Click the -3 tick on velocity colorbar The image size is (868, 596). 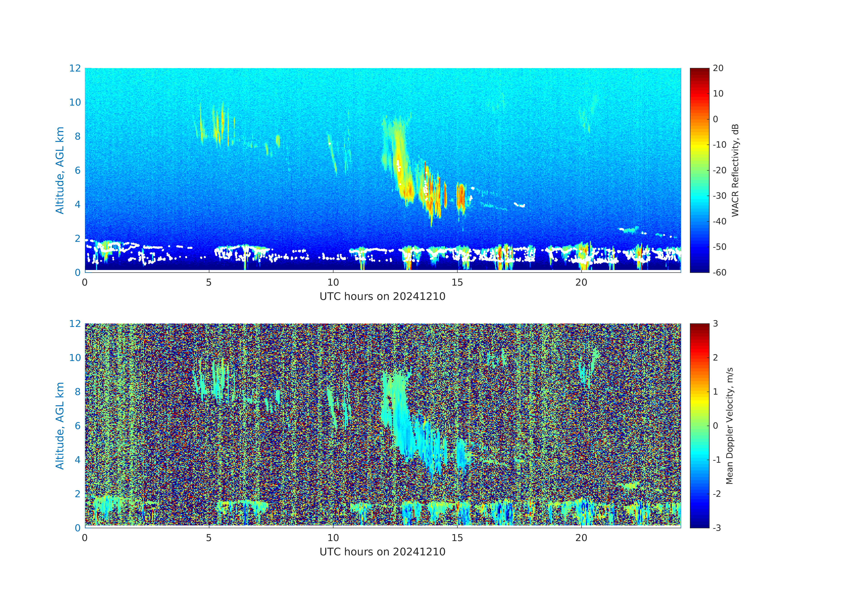coord(717,528)
